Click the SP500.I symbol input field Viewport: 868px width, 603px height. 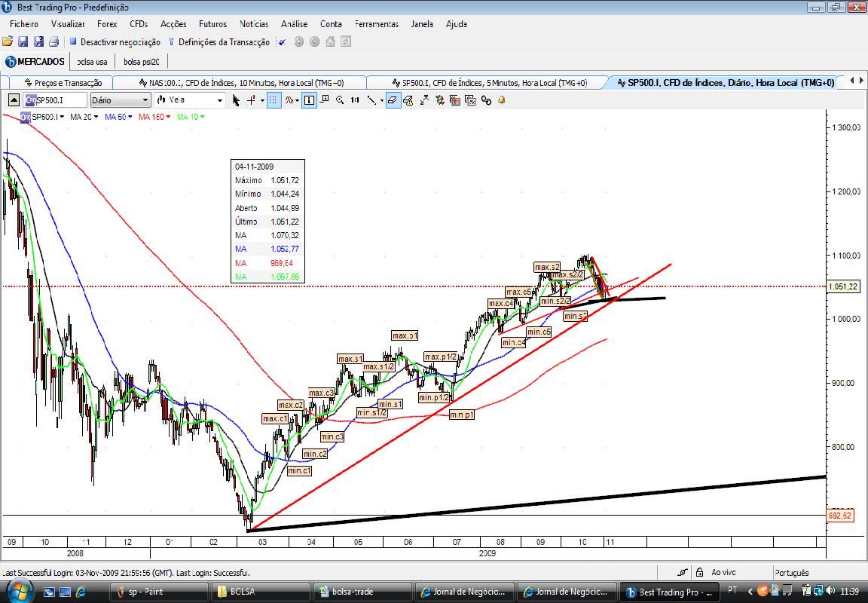tap(56, 100)
